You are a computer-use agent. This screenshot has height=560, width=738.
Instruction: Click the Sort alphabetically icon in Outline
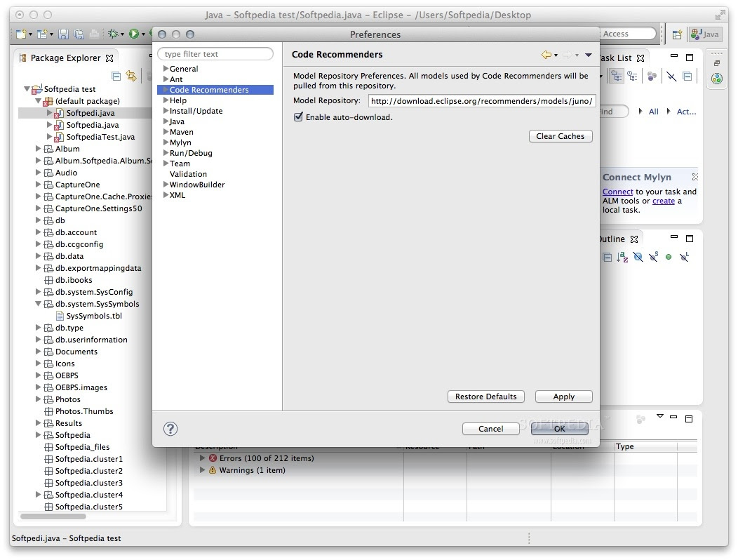(622, 257)
